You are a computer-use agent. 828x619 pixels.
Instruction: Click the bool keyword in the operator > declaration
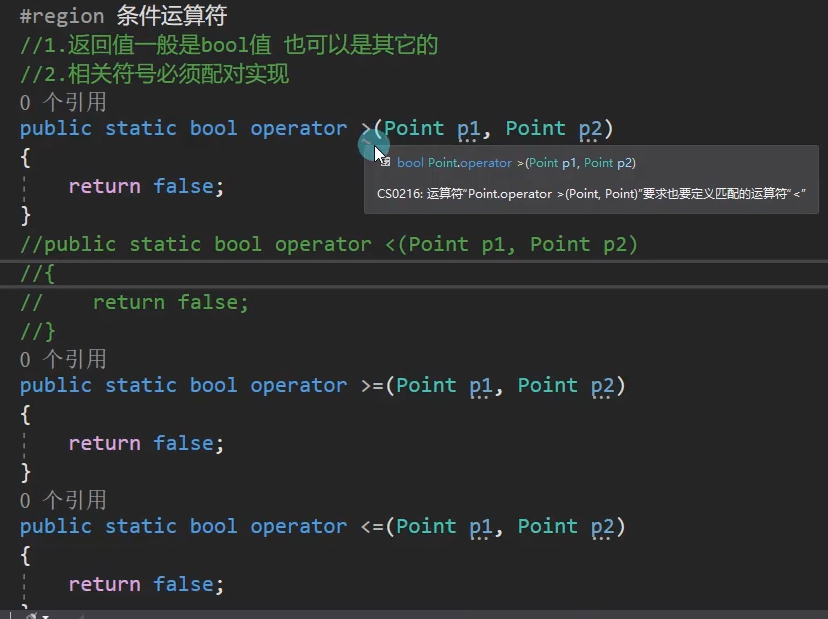(x=214, y=128)
